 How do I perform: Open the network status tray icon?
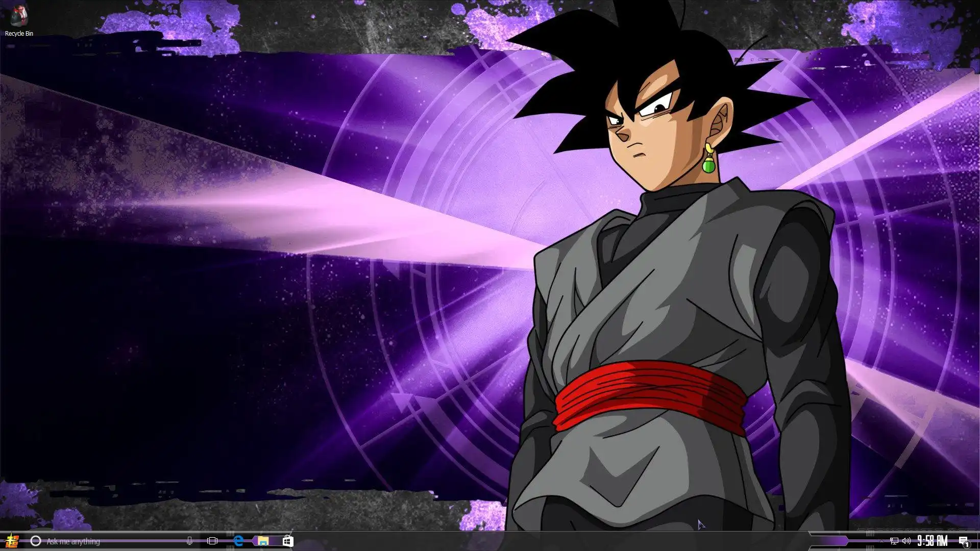click(x=894, y=541)
